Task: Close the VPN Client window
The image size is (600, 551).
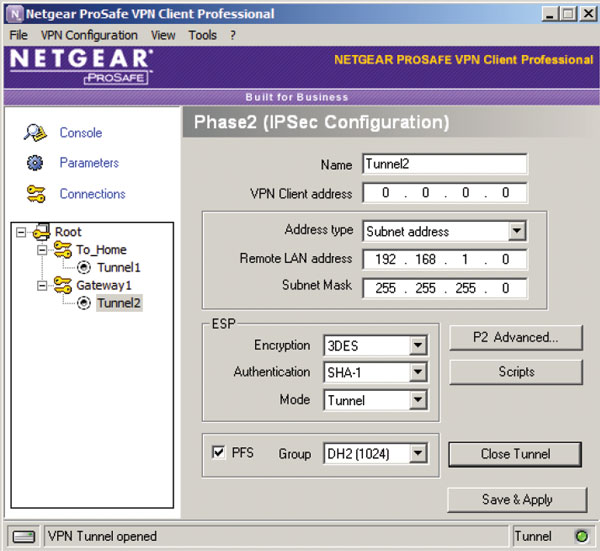Action: [588, 15]
